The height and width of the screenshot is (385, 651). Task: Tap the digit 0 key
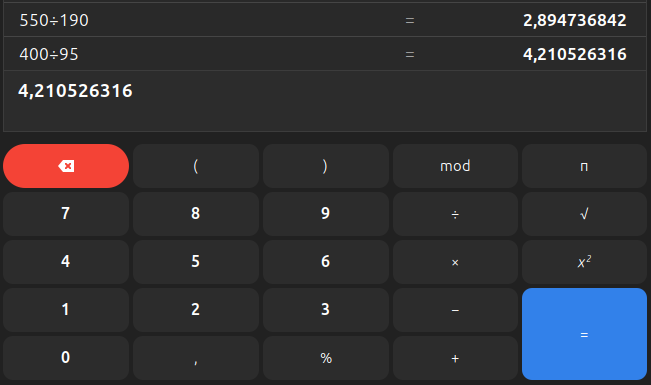pos(66,358)
